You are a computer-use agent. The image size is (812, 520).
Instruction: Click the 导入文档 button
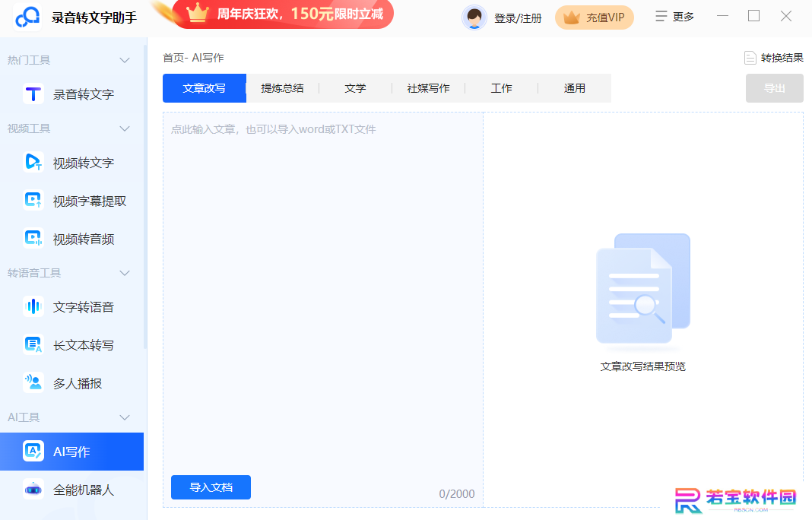pyautogui.click(x=211, y=487)
